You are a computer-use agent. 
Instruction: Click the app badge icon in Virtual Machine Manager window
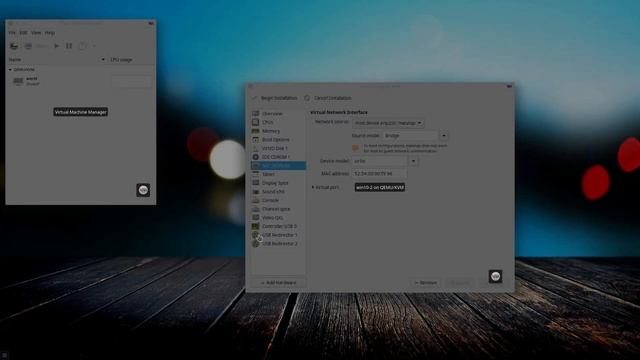tap(143, 190)
